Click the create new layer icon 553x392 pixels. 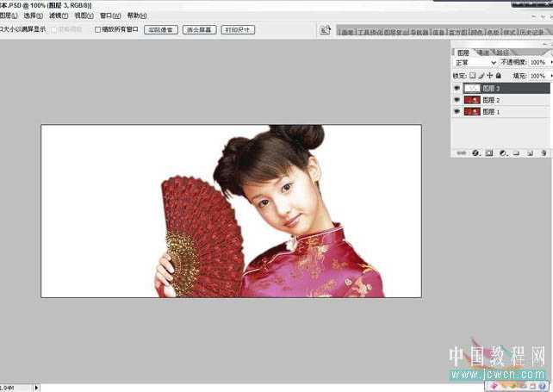[x=529, y=153]
